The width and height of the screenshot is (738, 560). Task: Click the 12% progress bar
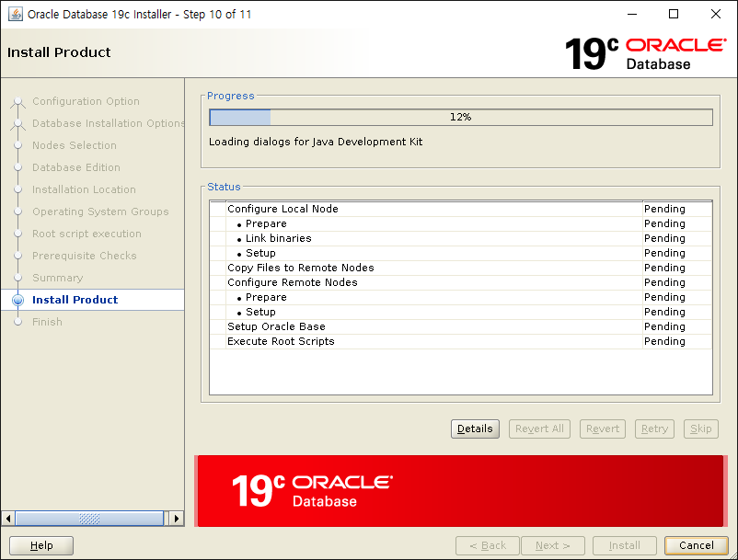tap(461, 117)
